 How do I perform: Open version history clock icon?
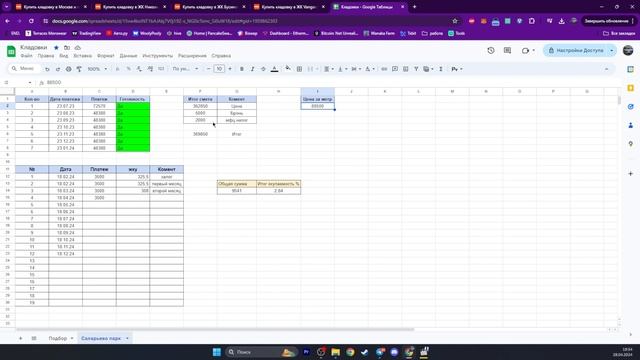(491, 50)
